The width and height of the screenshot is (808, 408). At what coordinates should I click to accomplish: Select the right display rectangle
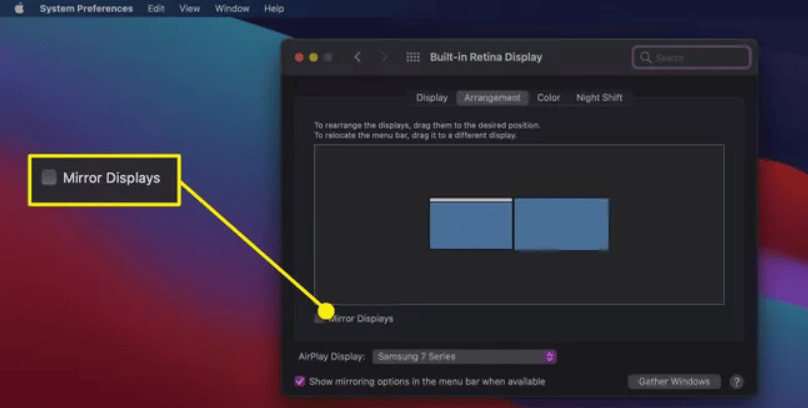pyautogui.click(x=561, y=224)
